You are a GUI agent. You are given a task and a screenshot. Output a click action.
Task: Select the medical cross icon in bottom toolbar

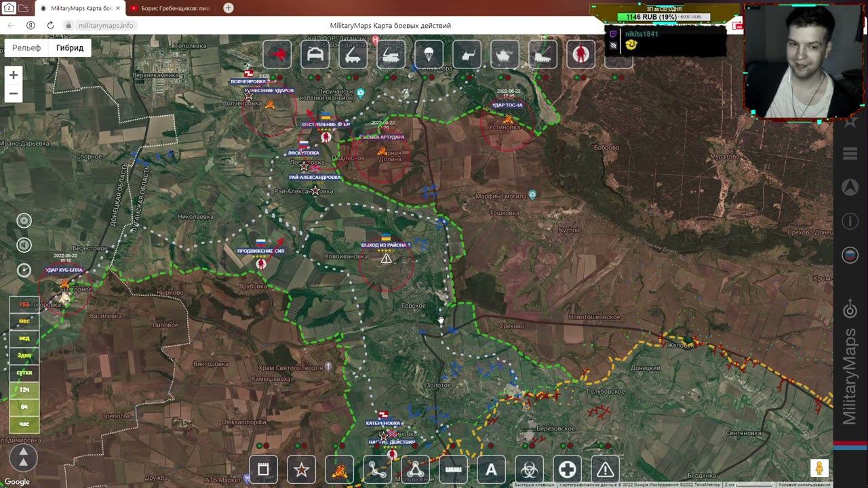tap(568, 469)
